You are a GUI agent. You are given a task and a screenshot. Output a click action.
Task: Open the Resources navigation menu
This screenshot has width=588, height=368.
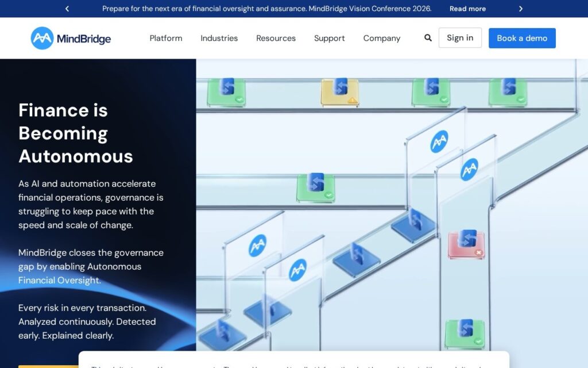(x=276, y=39)
